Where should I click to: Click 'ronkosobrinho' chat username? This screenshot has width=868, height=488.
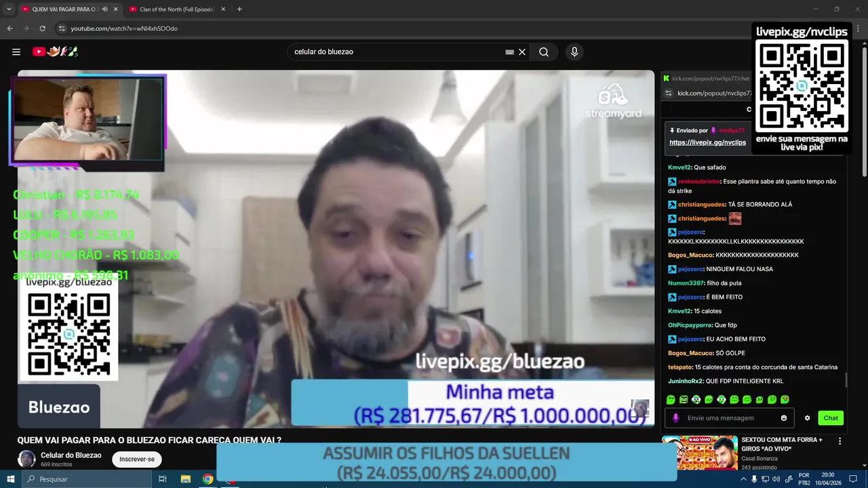coord(699,182)
